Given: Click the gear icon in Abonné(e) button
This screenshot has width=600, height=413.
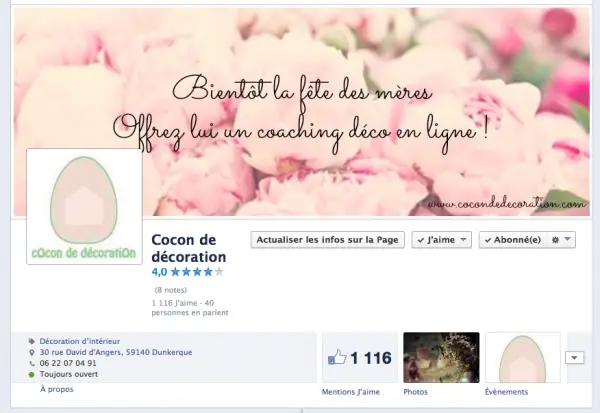Looking at the screenshot, I should point(553,240).
